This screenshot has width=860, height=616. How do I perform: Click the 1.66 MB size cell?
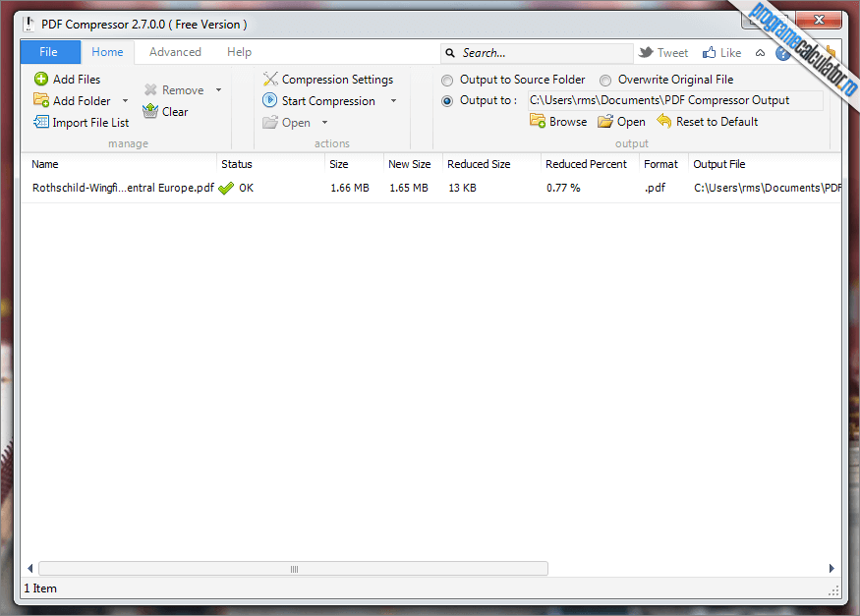[350, 188]
